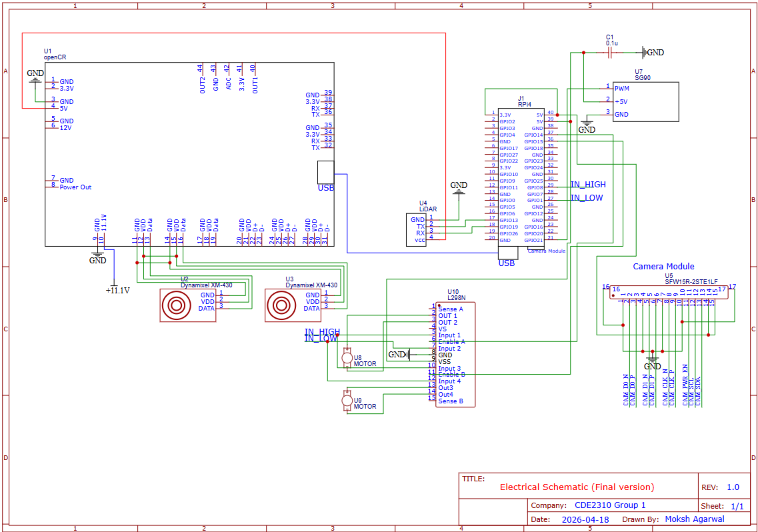Select the IN_LOW net label near the RPi4

[x=587, y=197]
